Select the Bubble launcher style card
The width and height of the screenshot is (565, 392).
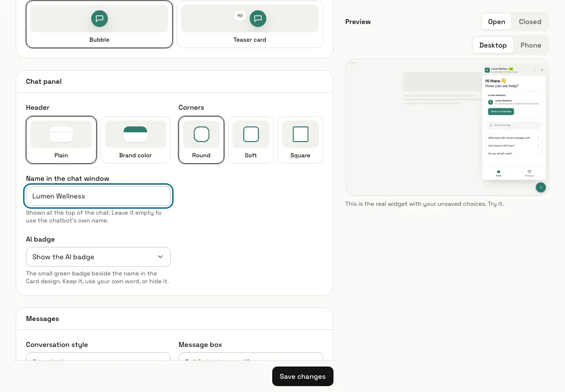[99, 24]
